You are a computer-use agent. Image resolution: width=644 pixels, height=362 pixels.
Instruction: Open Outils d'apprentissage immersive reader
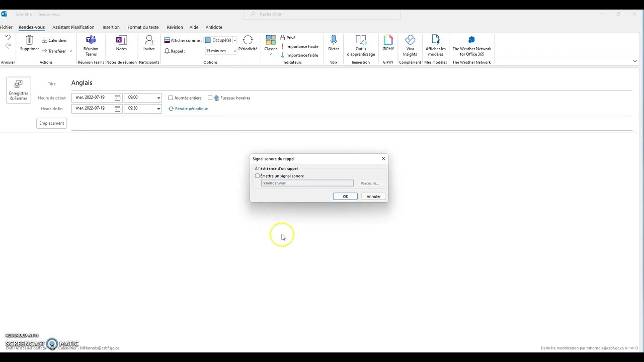tap(361, 46)
